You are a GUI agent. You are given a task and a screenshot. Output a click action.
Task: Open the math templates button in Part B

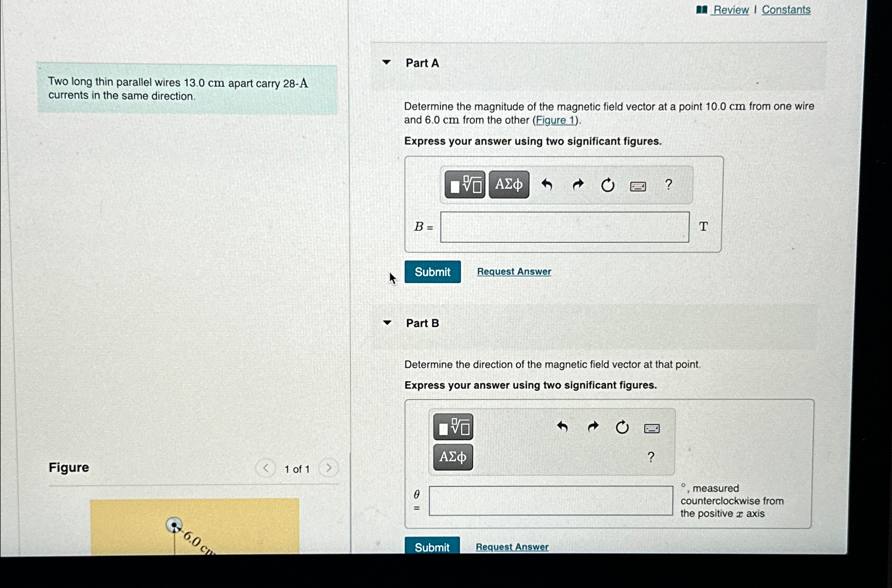pyautogui.click(x=453, y=427)
